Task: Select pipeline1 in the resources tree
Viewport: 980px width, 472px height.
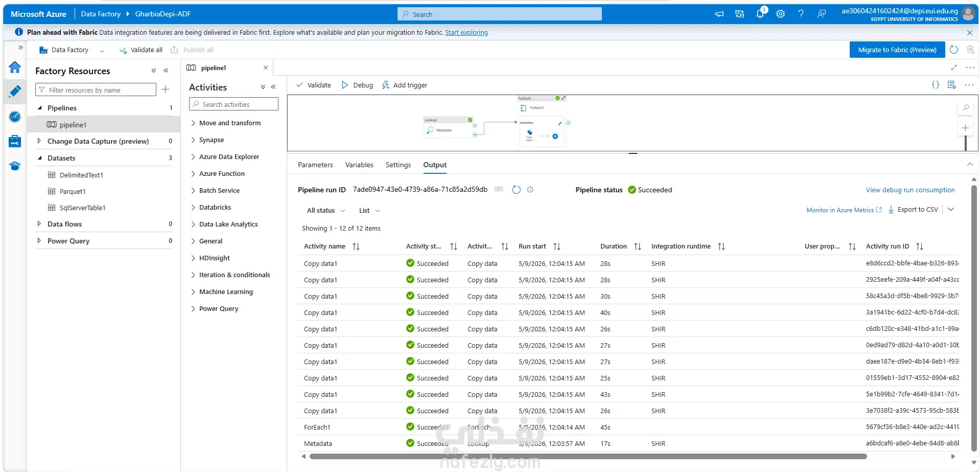Action: 104,124
